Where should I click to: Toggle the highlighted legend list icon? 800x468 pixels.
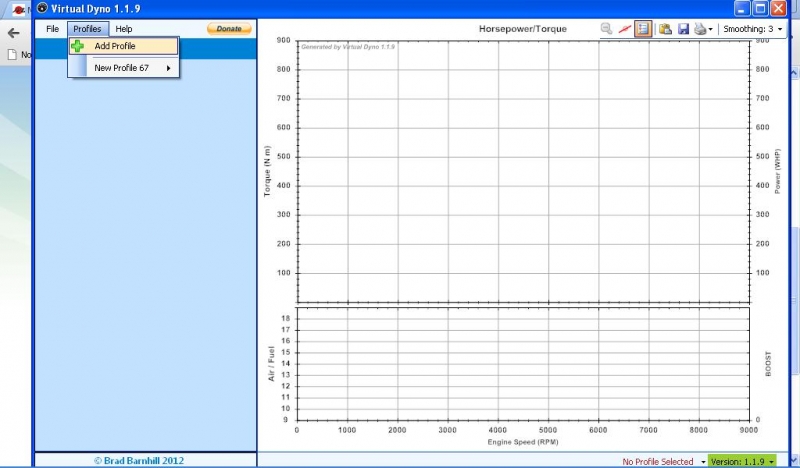(x=643, y=29)
